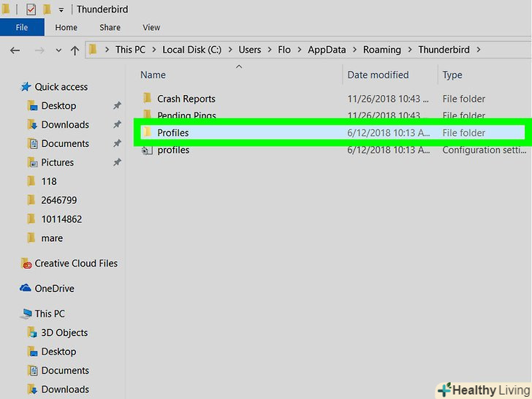Image resolution: width=532 pixels, height=399 pixels.
Task: Switch to the Home ribbon tab
Action: 66,28
